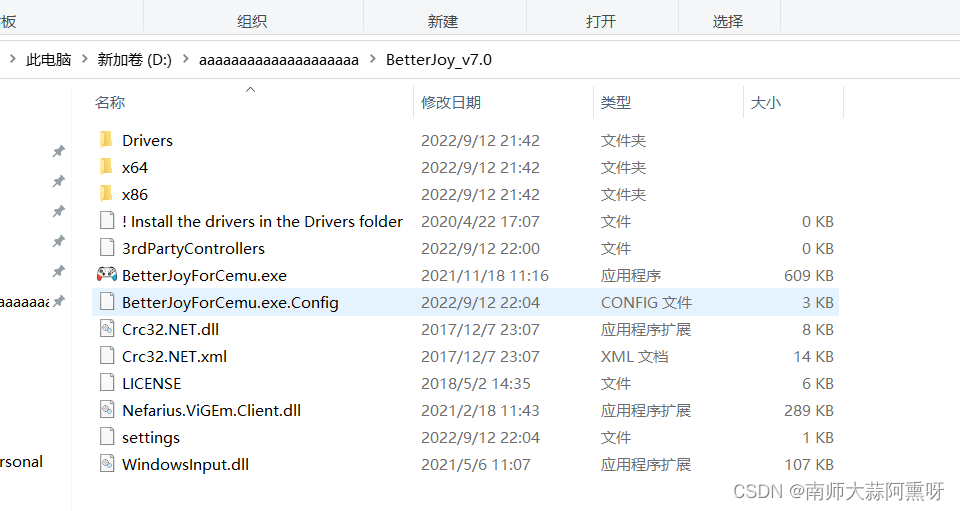Click the LICENSE file icon

coord(107,383)
